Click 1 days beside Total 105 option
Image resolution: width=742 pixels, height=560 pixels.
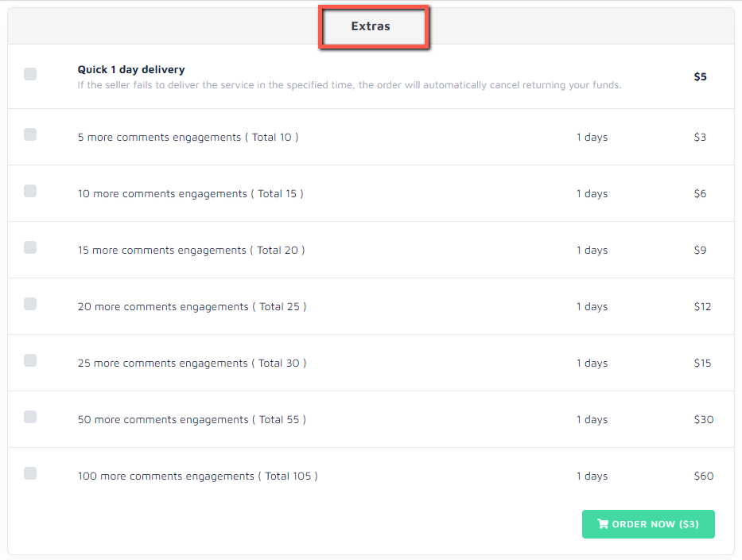click(592, 476)
